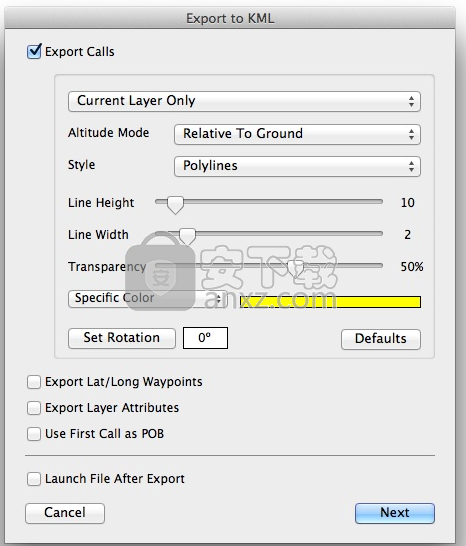The height and width of the screenshot is (546, 466).
Task: Click the Set Rotation button
Action: coord(122,338)
